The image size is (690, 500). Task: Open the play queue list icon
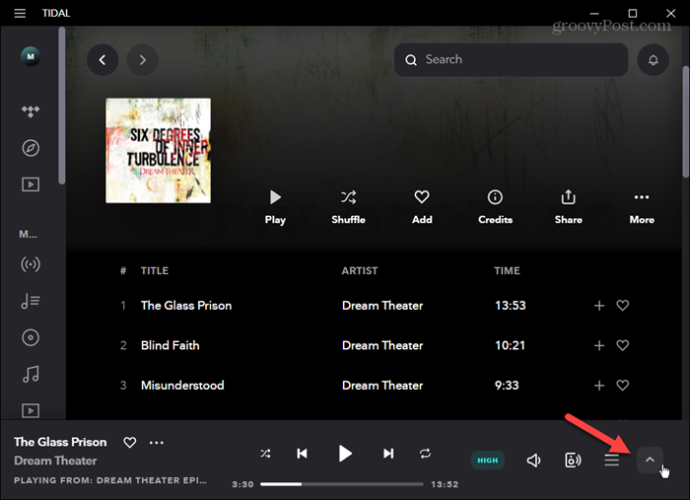click(611, 460)
